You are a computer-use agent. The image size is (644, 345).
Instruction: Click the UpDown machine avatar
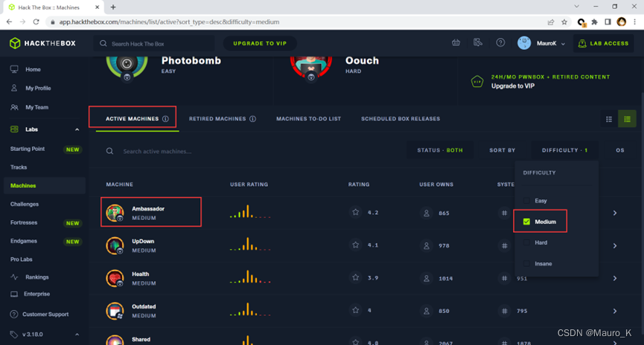(115, 245)
